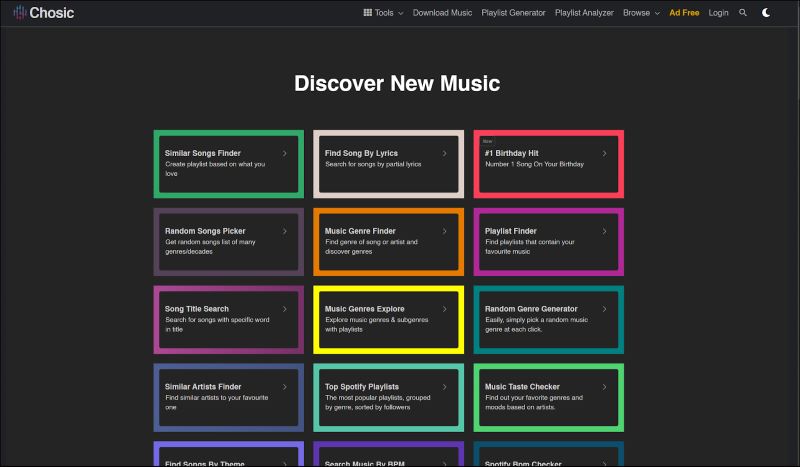Click the New badge on Birthday Hit card

pos(488,141)
